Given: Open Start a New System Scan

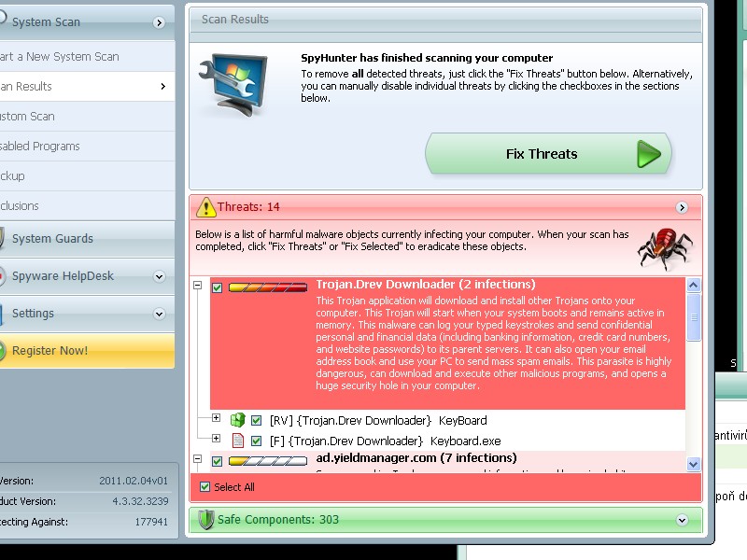Looking at the screenshot, I should (x=87, y=56).
